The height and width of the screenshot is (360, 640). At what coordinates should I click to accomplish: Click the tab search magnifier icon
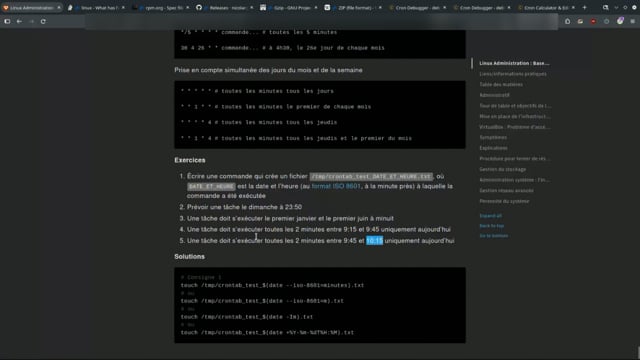tap(605, 7)
